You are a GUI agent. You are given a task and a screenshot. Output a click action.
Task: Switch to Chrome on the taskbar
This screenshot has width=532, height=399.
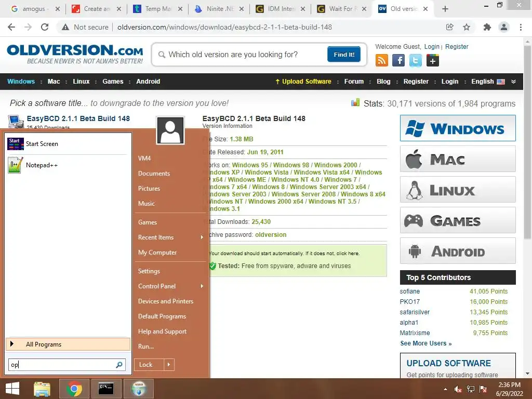[x=74, y=389]
